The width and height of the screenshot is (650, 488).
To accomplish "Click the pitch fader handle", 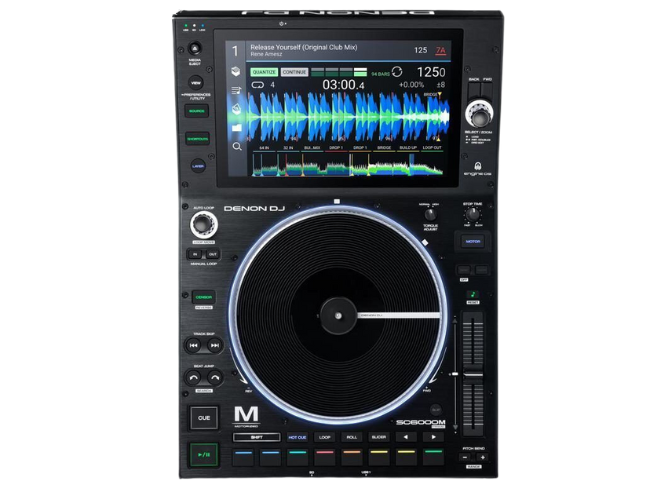I will coord(473,374).
